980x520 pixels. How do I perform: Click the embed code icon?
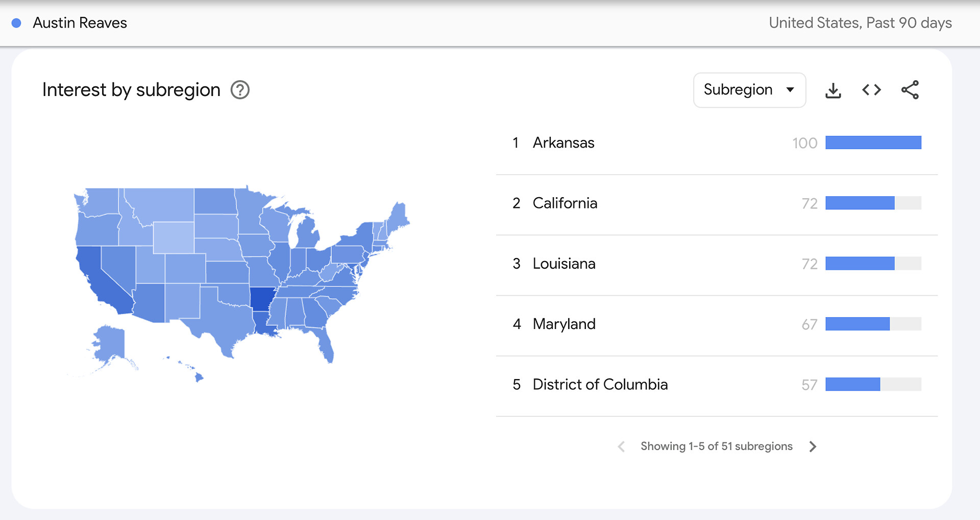pos(871,90)
